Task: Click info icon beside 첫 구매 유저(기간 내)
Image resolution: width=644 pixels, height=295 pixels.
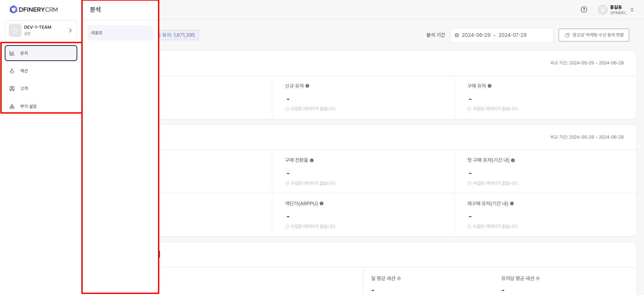Action: pos(513,160)
